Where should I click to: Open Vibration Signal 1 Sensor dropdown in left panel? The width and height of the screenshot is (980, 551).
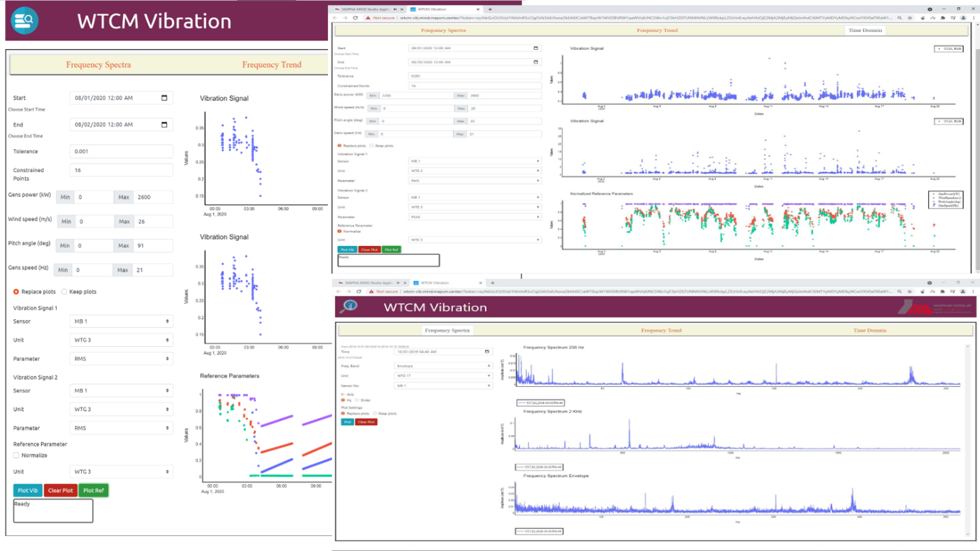coord(122,321)
